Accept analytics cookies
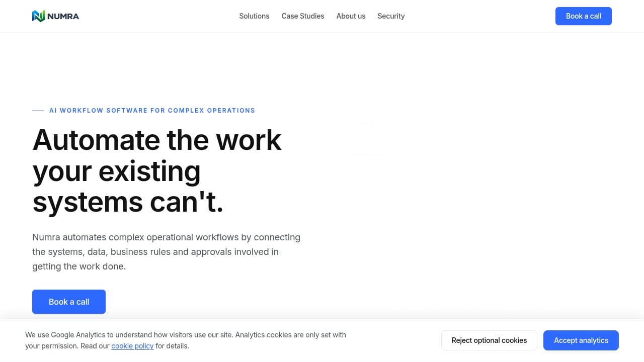The image size is (644, 362). tap(581, 340)
